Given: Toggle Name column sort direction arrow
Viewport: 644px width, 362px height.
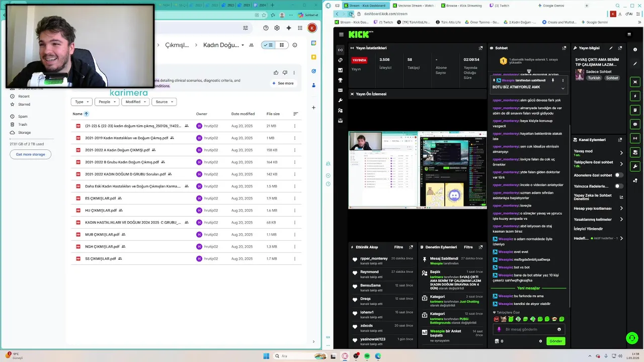Looking at the screenshot, I should 86,114.
